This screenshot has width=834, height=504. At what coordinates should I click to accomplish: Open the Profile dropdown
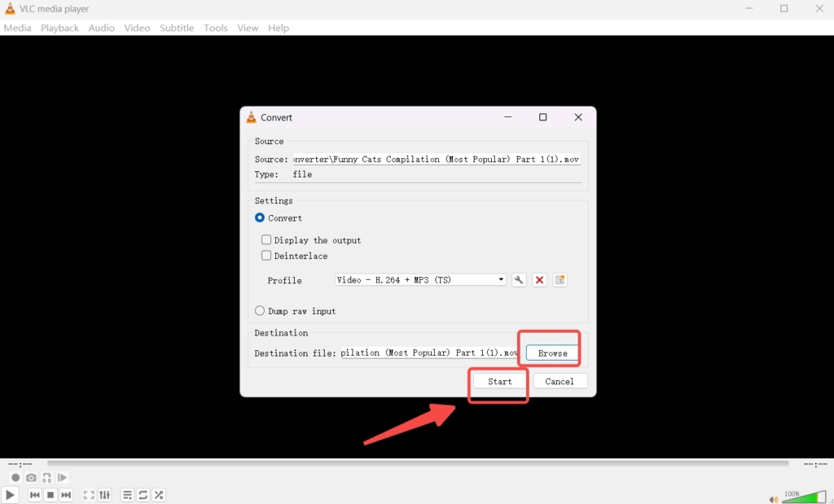(500, 279)
